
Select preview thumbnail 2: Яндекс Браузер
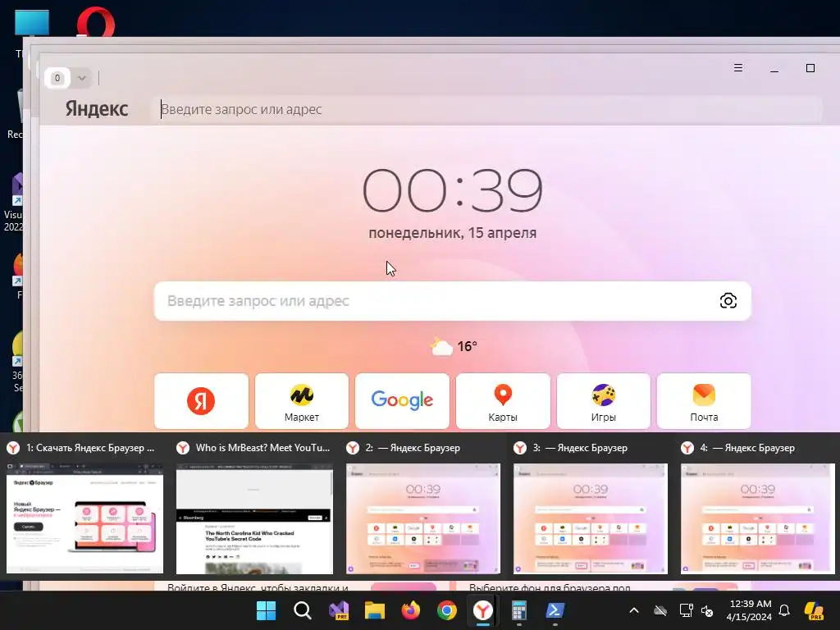click(x=423, y=518)
